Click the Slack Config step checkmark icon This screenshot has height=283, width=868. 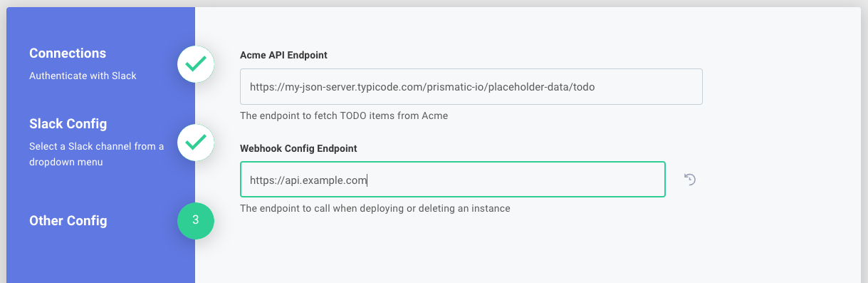pyautogui.click(x=196, y=142)
